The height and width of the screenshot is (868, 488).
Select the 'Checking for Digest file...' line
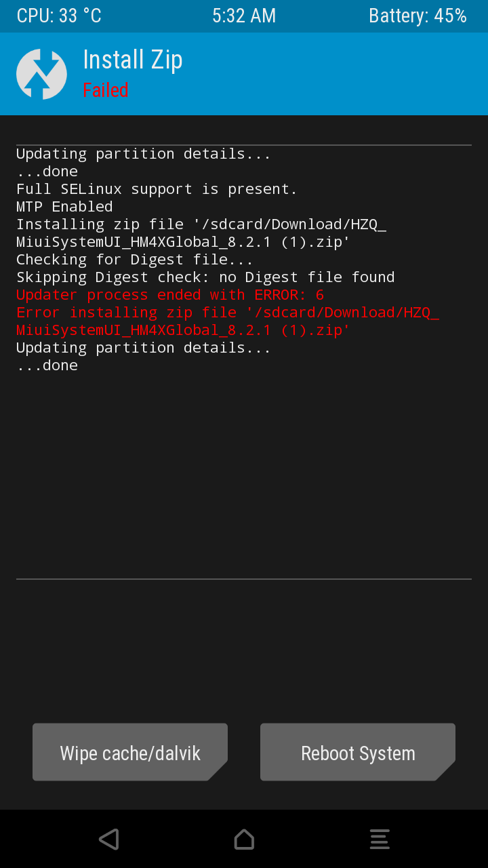pos(135,260)
